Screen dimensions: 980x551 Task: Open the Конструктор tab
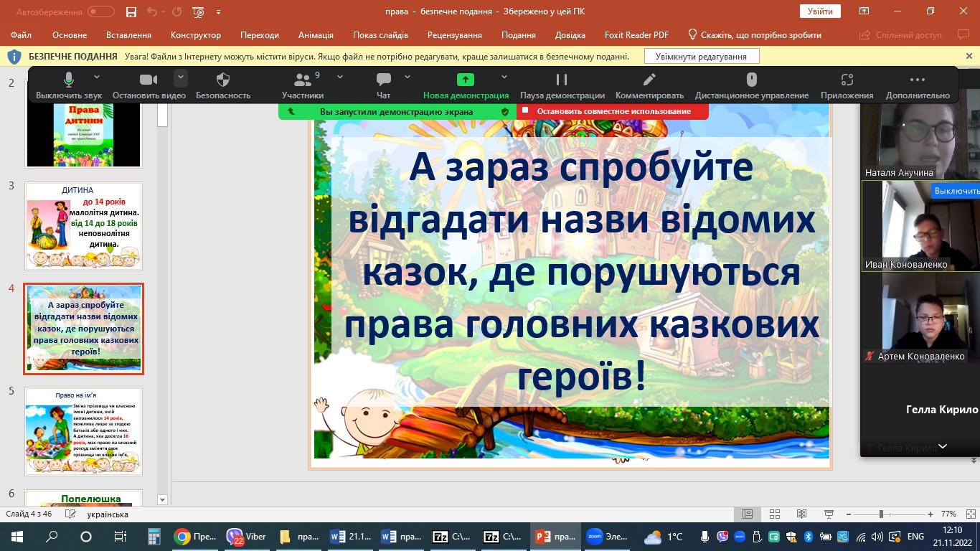point(196,35)
